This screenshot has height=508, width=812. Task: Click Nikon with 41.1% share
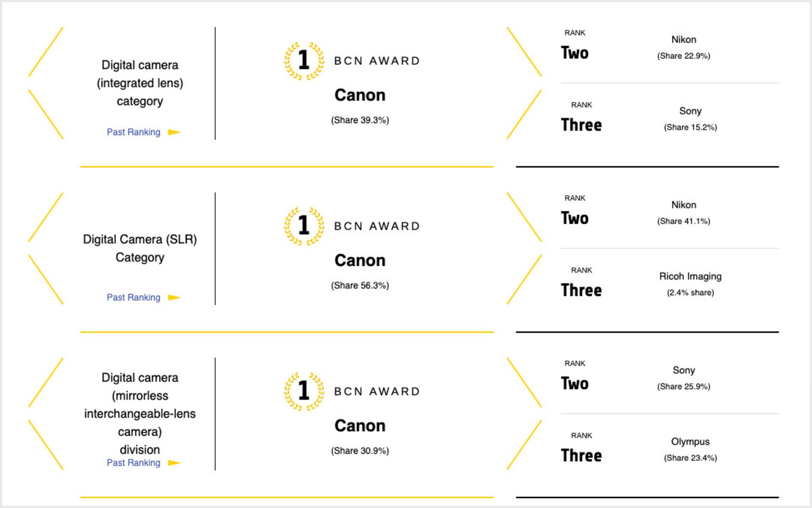[683, 205]
